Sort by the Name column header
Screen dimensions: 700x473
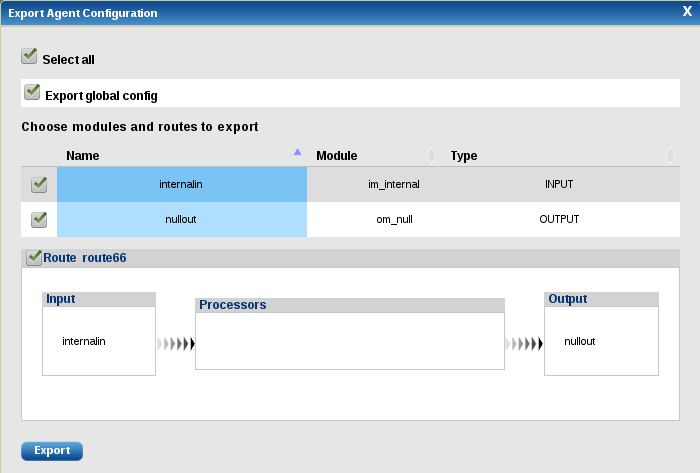[x=83, y=156]
